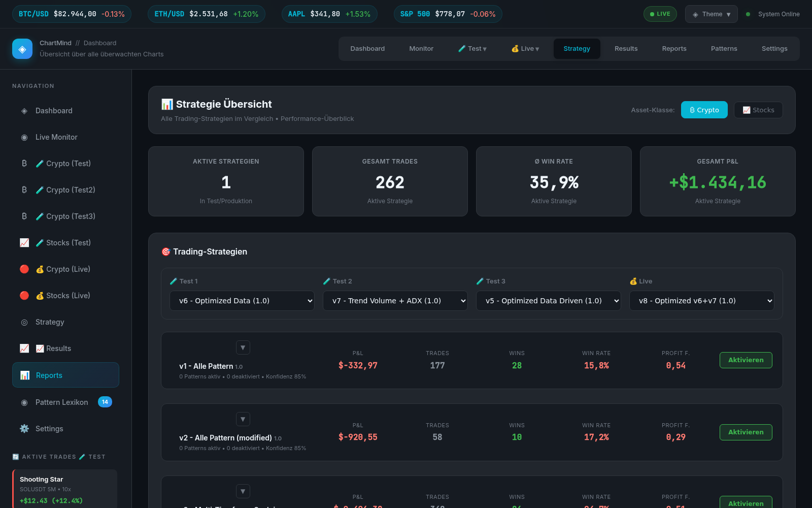Open the Live strategy dropdown
Viewport: 812px width, 508px height.
[702, 301]
